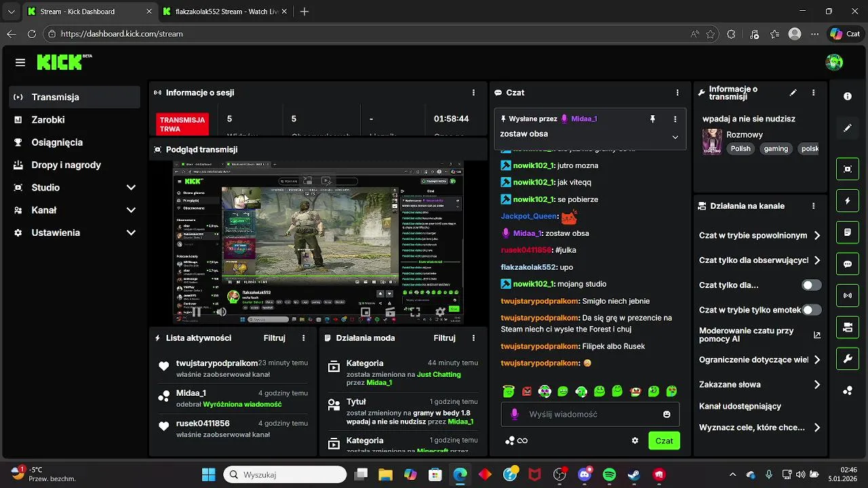Screen dimensions: 868x488
Task: Click the Just Chatting category link
Action: [439, 374]
